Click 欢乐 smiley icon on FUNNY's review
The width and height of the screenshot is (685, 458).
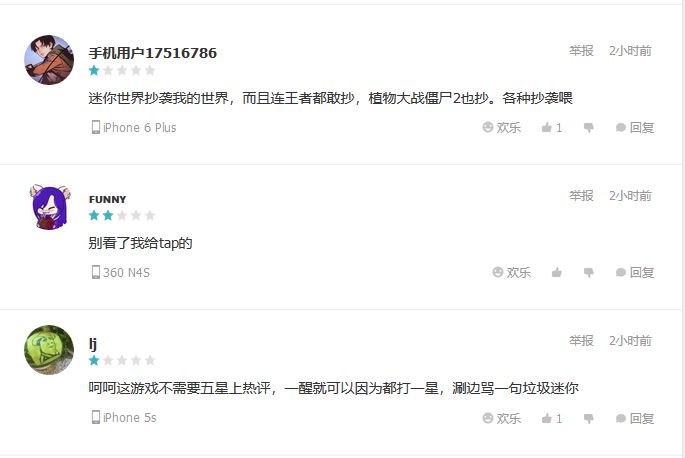[498, 272]
